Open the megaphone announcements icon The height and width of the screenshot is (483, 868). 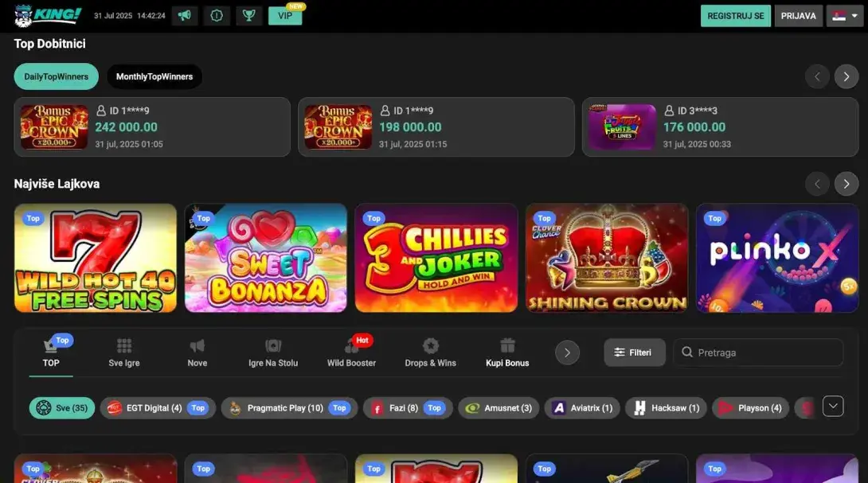184,15
